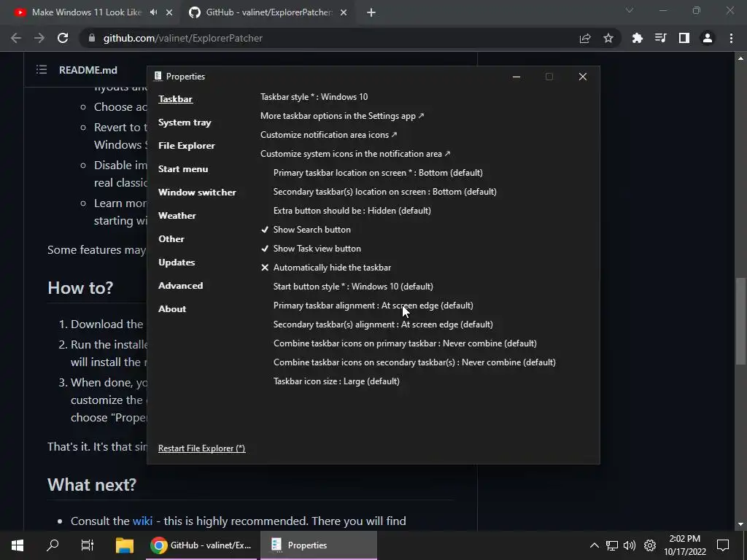Viewport: 747px width, 560px height.
Task: Change Start button style setting
Action: point(353,287)
